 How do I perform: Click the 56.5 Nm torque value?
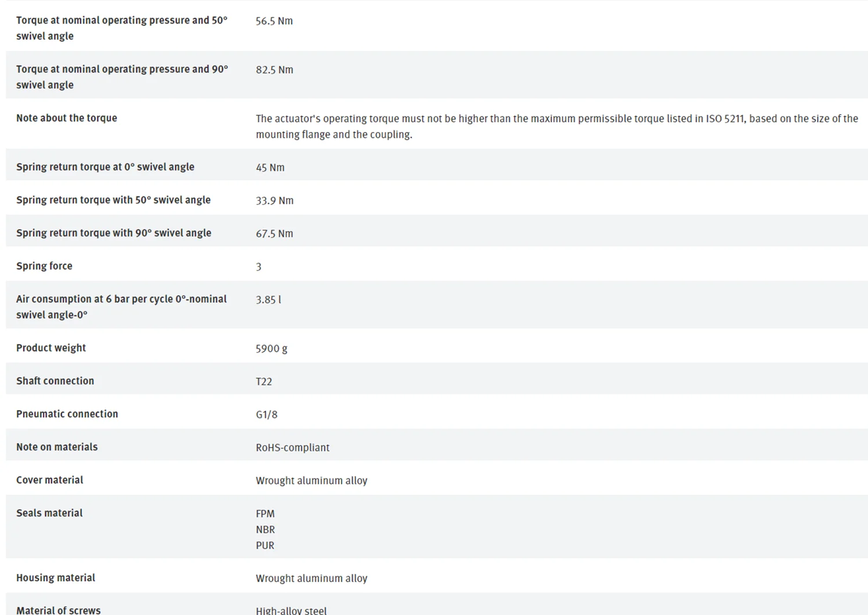click(274, 21)
